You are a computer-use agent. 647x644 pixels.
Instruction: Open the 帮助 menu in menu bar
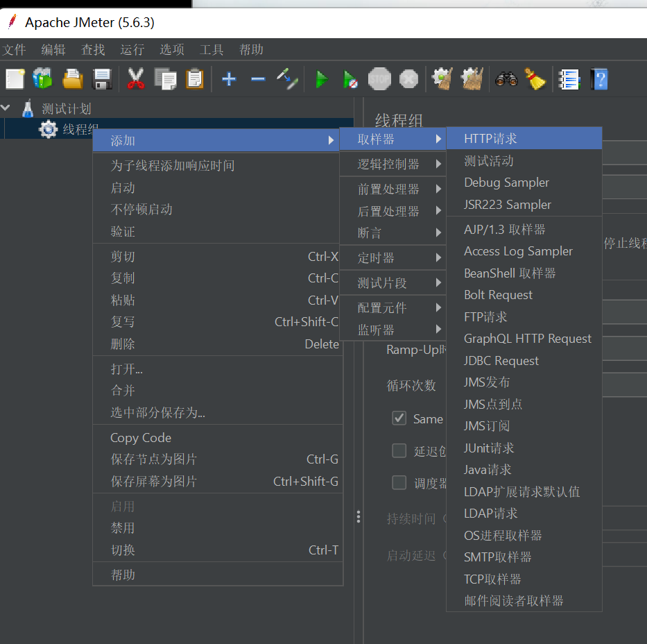coord(251,49)
